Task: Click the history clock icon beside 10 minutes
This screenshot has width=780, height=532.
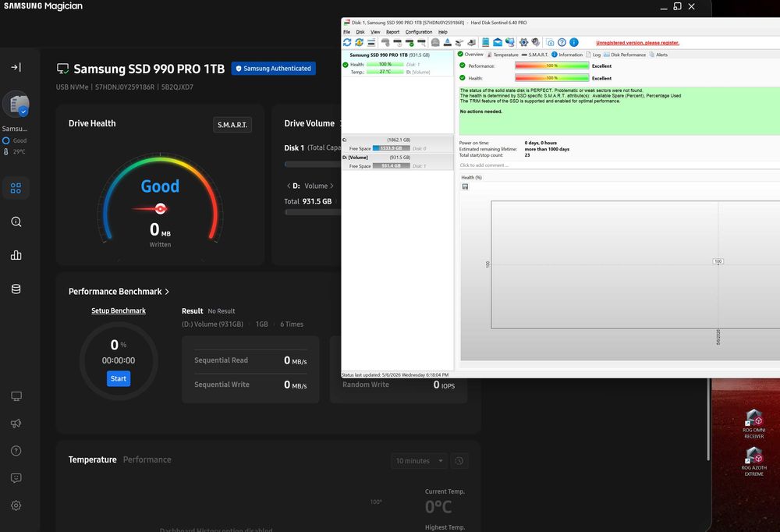Action: (459, 461)
